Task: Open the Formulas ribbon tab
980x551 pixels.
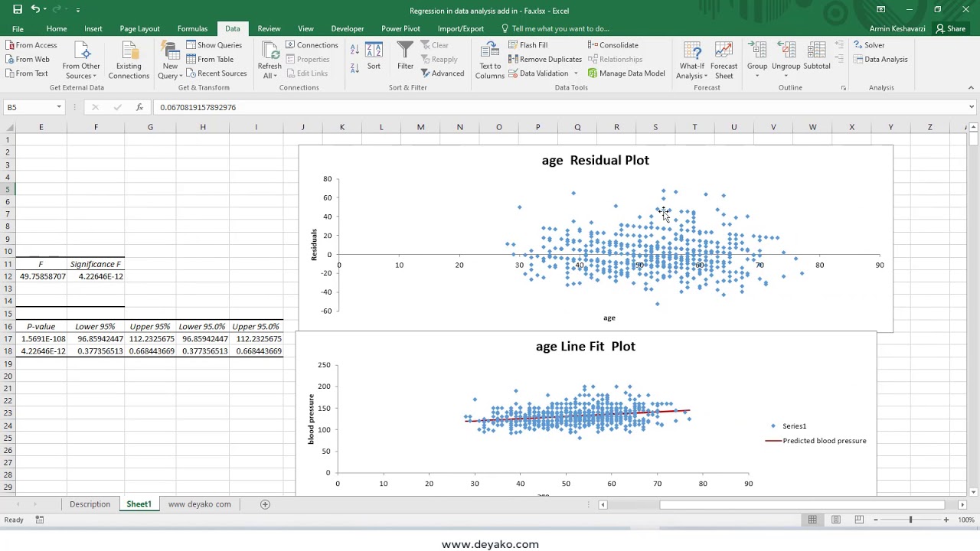Action: pyautogui.click(x=192, y=28)
